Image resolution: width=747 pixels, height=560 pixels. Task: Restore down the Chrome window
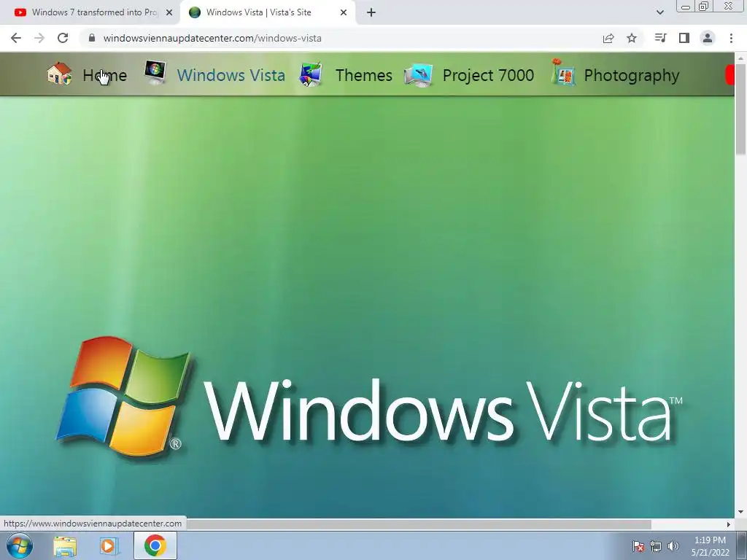pos(703,7)
